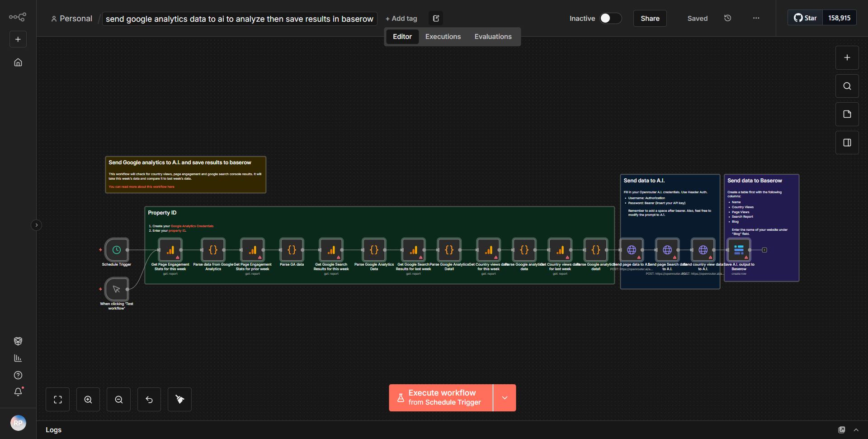Zoom out on the canvas
Image resolution: width=868 pixels, height=439 pixels.
pos(119,400)
